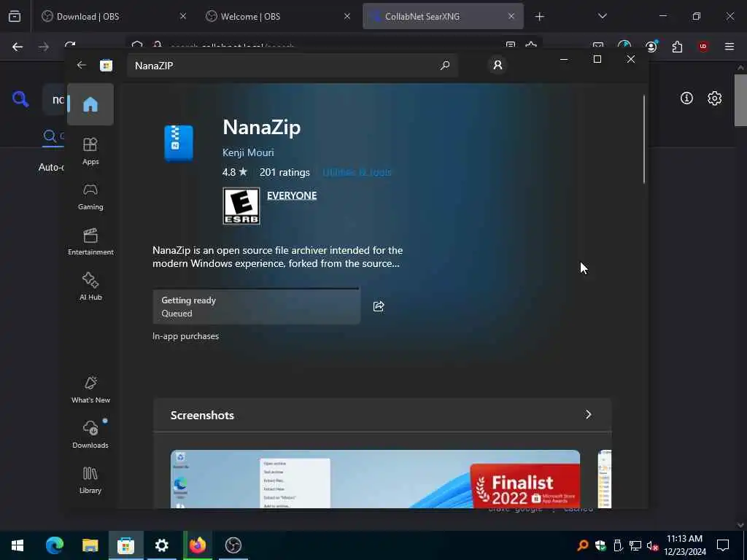Image resolution: width=747 pixels, height=560 pixels.
Task: Close the Welcome | OBS tab
Action: (347, 16)
